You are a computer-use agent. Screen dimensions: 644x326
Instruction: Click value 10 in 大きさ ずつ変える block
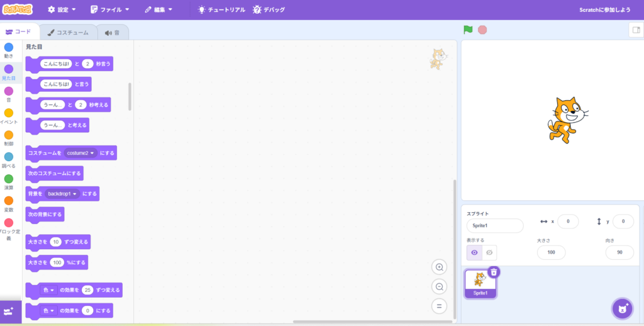pyautogui.click(x=56, y=242)
